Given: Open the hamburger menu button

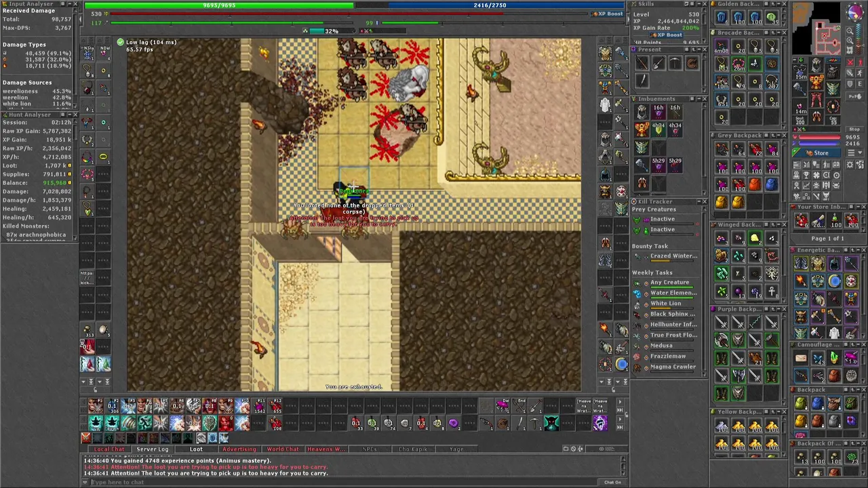Looking at the screenshot, I should tap(850, 153).
